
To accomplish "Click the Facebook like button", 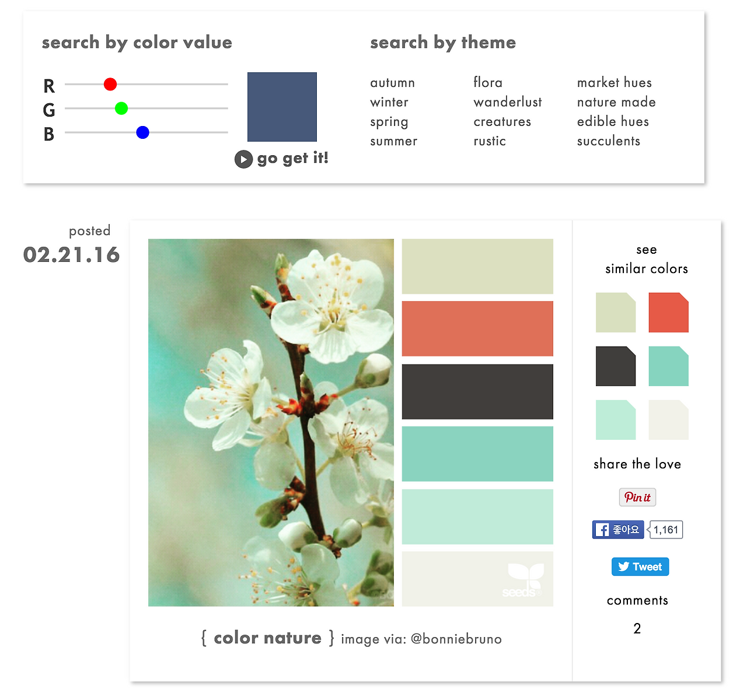I will [618, 530].
